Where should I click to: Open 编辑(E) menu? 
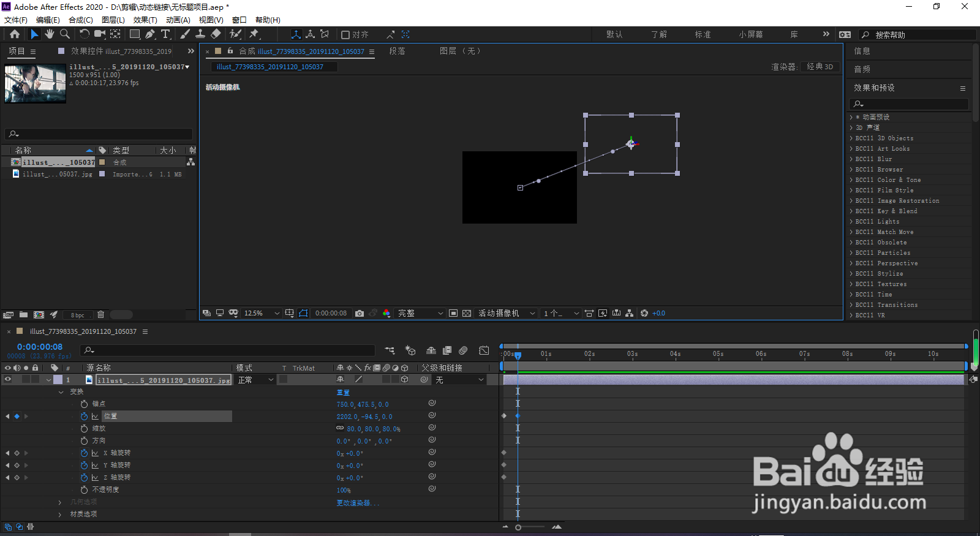[x=48, y=20]
